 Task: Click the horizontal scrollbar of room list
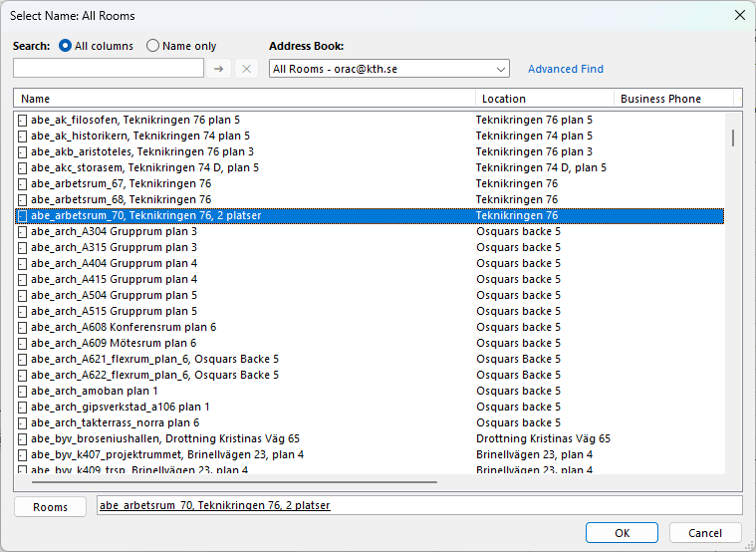[234, 481]
